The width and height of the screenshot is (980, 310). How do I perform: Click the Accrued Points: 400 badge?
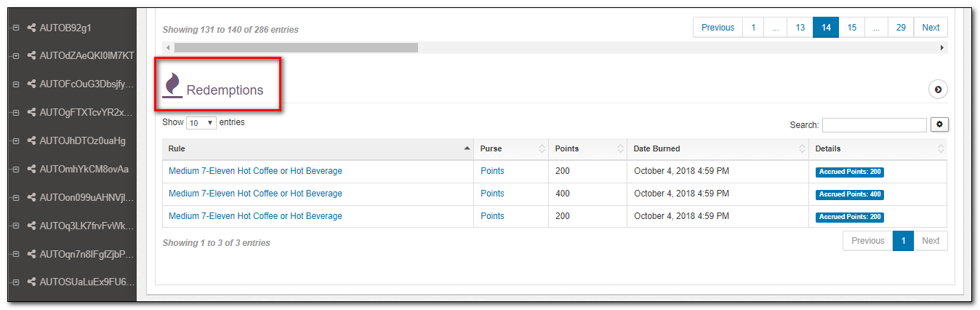[849, 194]
